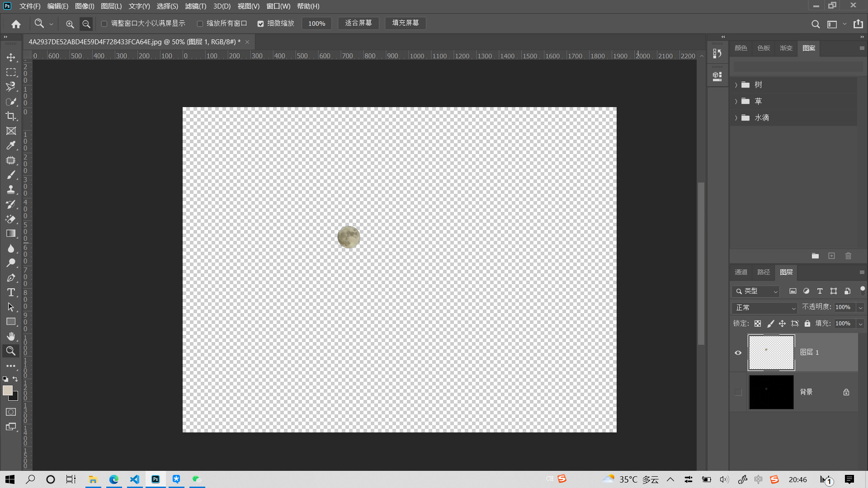Click the 适合屏幕 button
This screenshot has height=488, width=868.
(358, 23)
